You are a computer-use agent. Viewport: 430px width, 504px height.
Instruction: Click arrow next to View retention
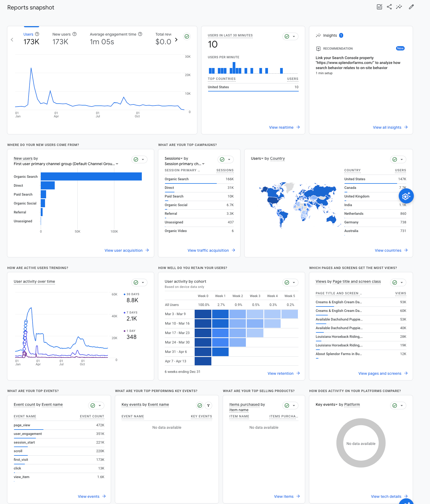coord(298,373)
